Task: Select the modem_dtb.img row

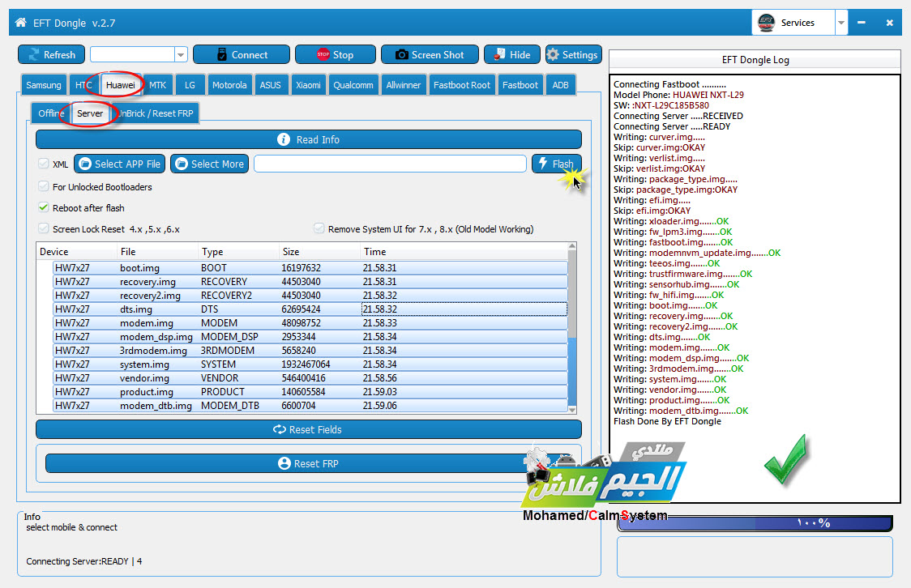Action: click(x=310, y=405)
